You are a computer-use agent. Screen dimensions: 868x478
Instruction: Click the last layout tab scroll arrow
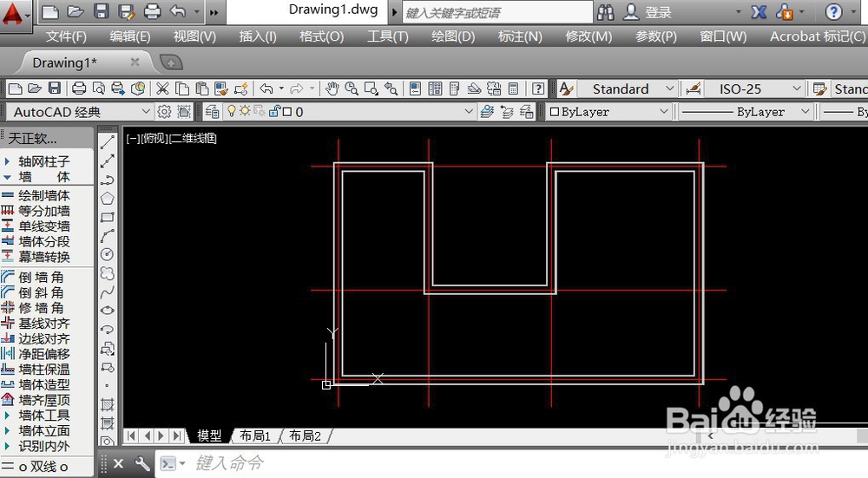pos(176,436)
